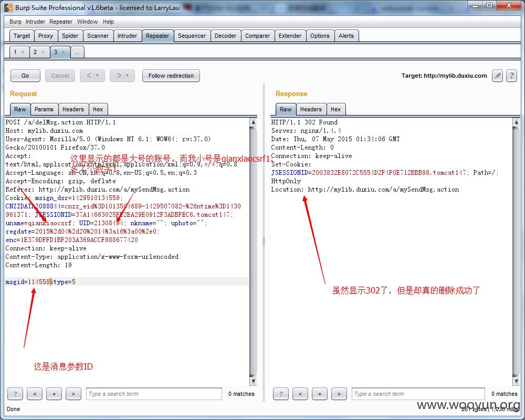
Task: Select request Headers view tab
Action: [73, 109]
